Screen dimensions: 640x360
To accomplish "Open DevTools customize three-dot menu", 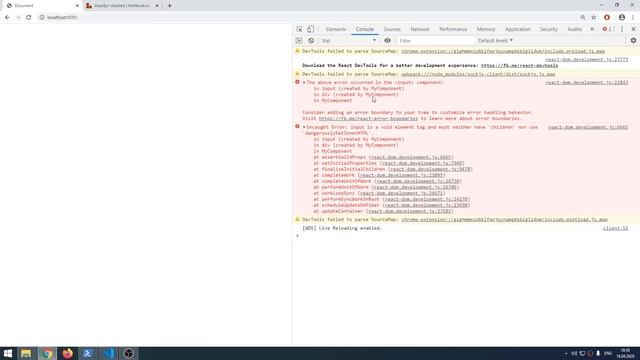I will click(622, 29).
